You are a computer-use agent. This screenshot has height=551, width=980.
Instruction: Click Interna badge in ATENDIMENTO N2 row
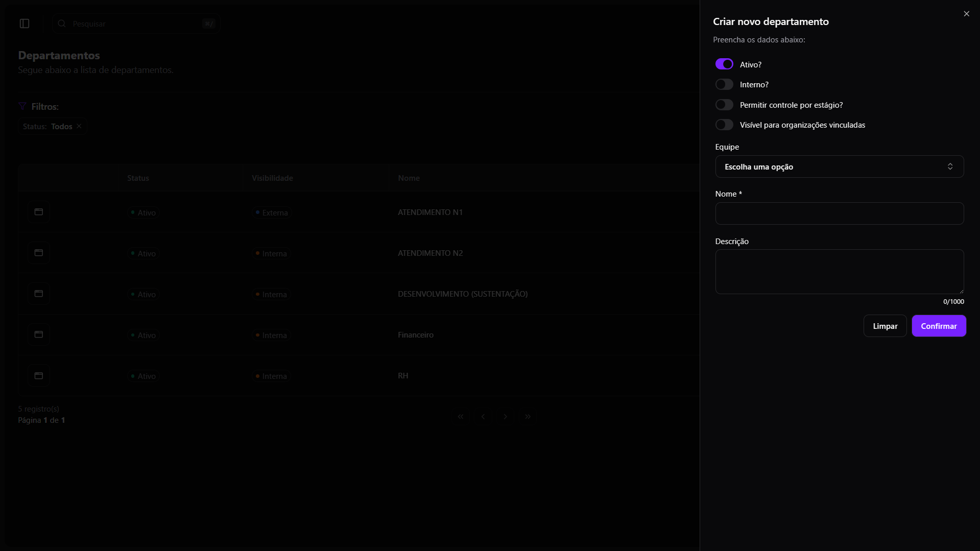[271, 253]
